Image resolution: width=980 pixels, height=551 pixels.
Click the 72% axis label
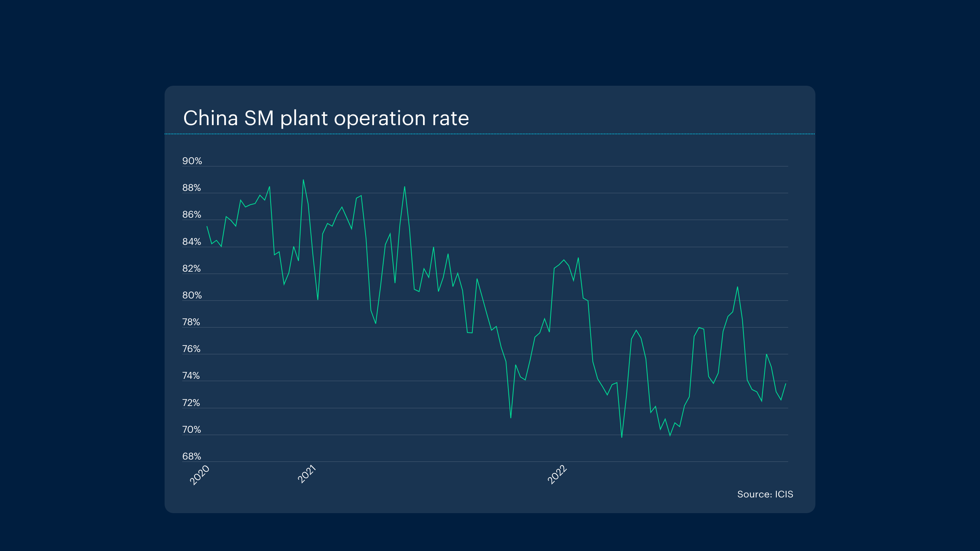click(191, 403)
